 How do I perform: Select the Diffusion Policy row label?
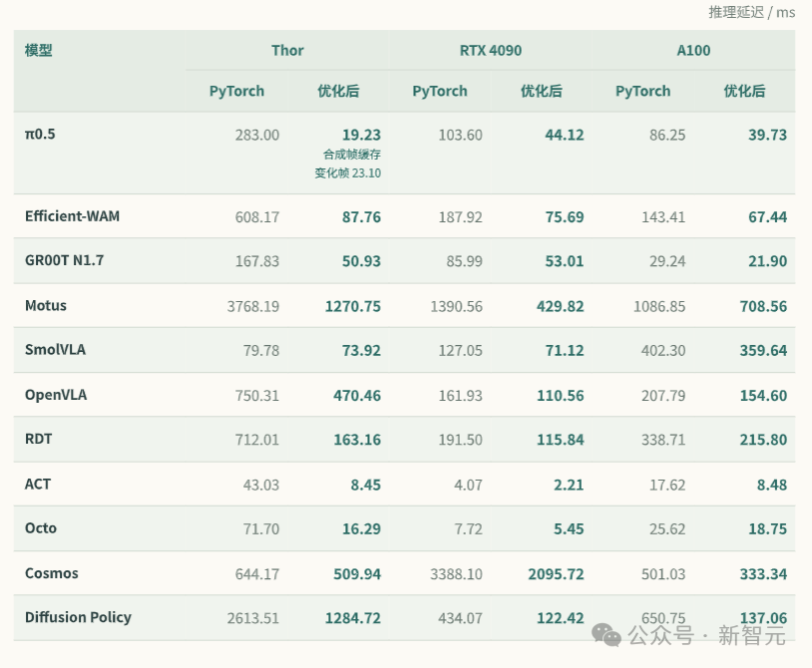(78, 617)
